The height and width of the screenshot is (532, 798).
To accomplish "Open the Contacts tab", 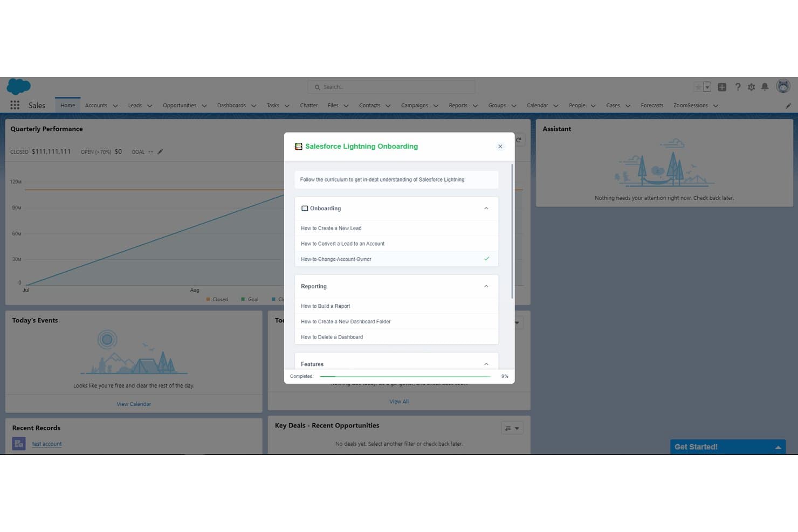I will [x=370, y=106].
